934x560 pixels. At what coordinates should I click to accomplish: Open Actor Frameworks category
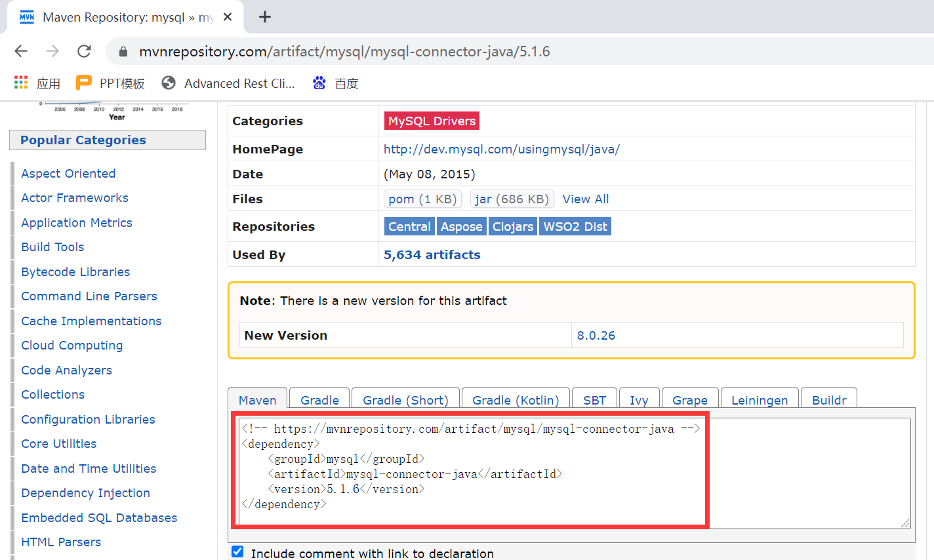pyautogui.click(x=75, y=197)
